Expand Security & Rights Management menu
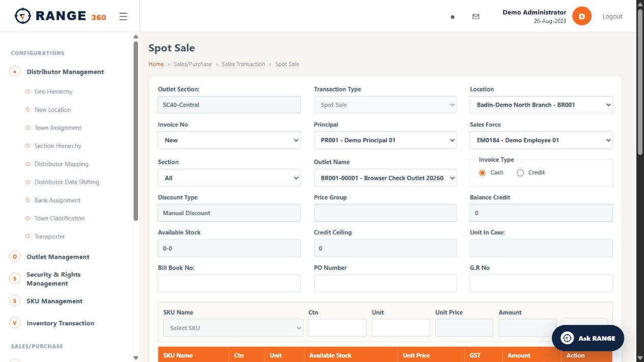 pos(53,279)
